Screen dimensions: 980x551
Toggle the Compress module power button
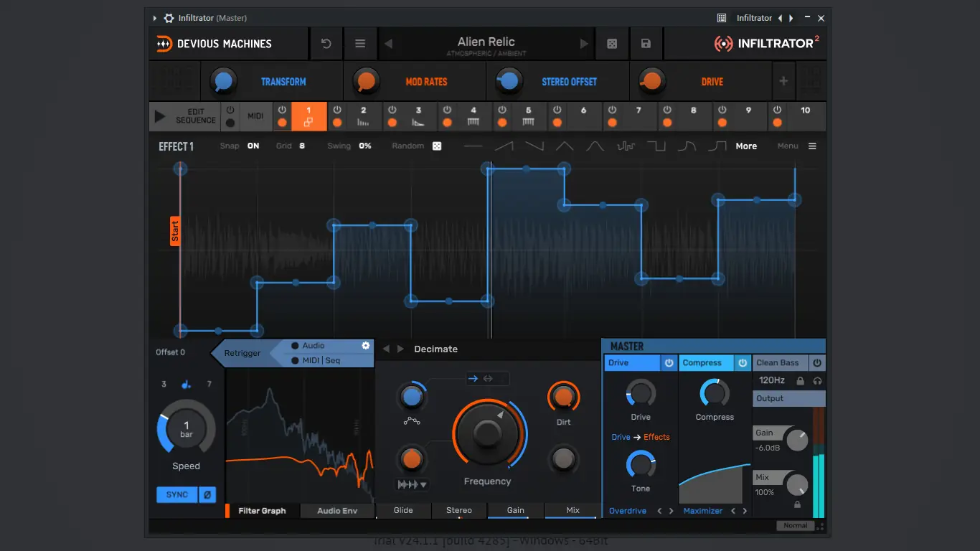[743, 363]
